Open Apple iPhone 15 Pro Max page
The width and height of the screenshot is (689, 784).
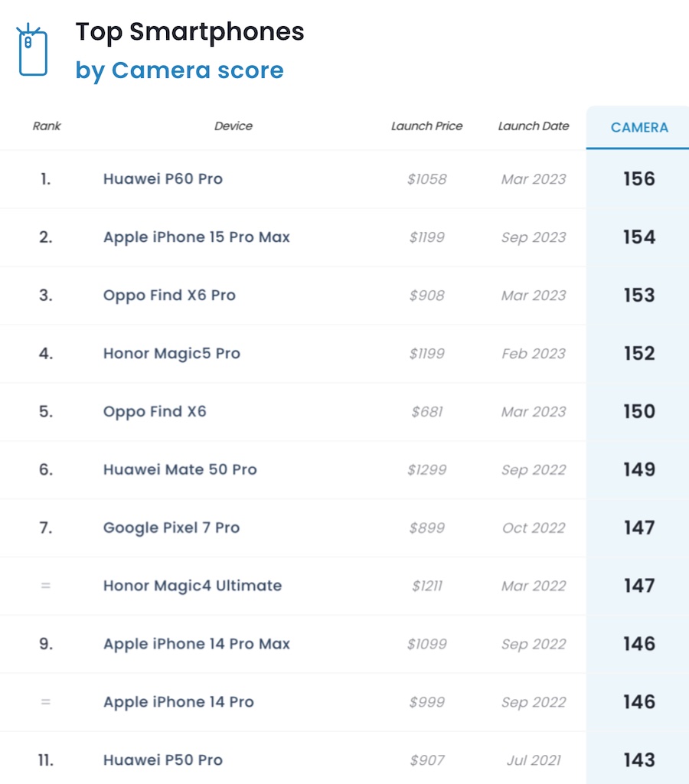click(x=197, y=237)
